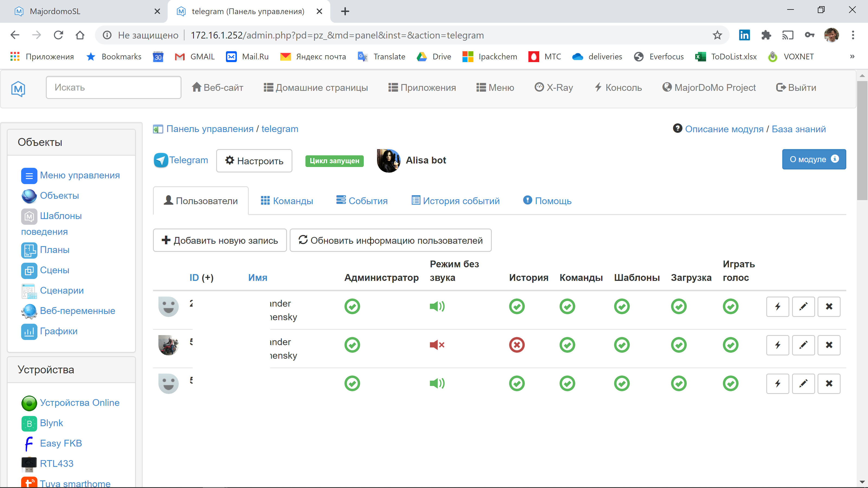Toggle red History status for second user
868x488 pixels.
pos(516,345)
